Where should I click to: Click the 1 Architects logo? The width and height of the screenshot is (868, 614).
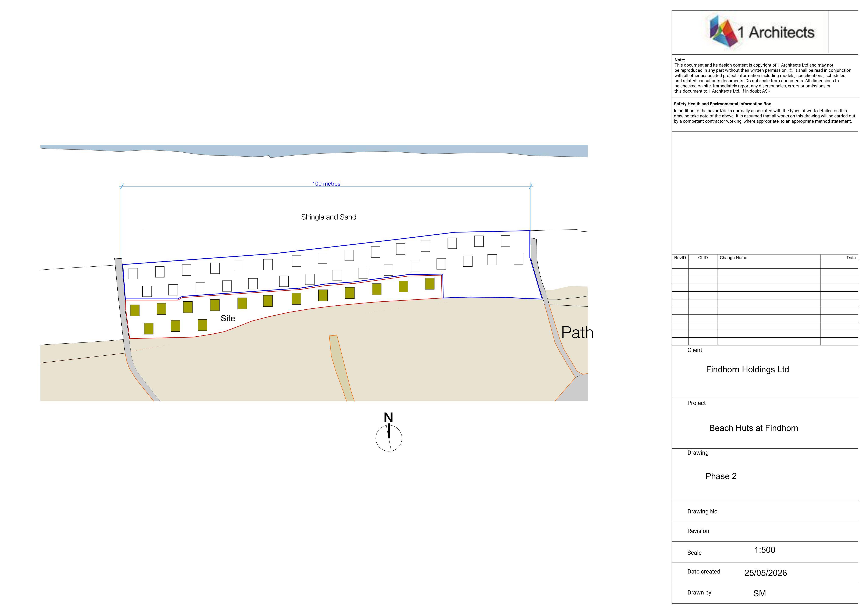tap(761, 32)
